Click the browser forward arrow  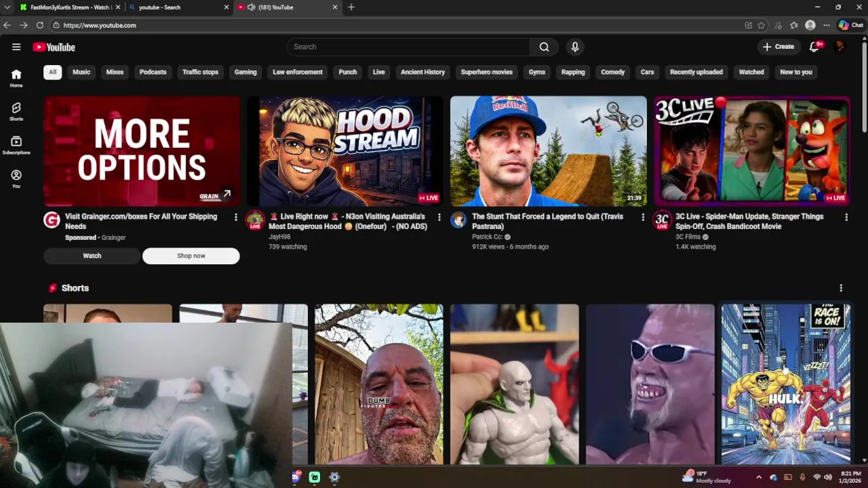click(x=23, y=25)
